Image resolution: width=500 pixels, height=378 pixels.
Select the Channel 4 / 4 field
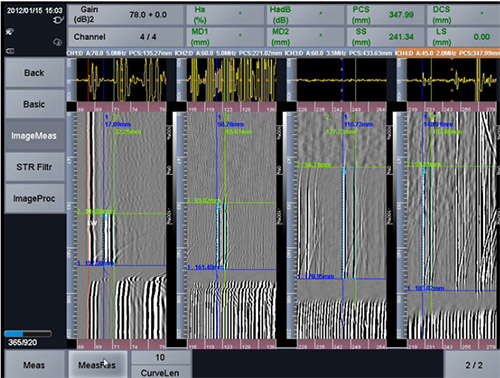pyautogui.click(x=125, y=37)
